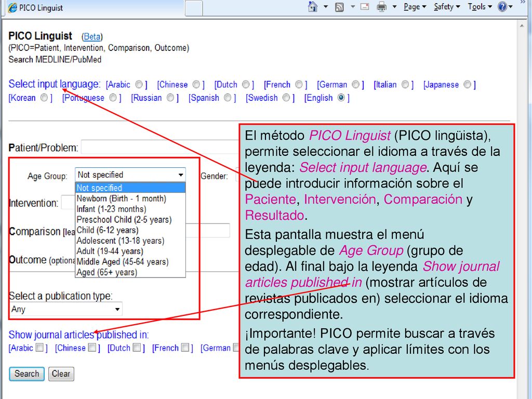This screenshot has height=399, width=532.
Task: Check Chinese journal articles checkbox
Action: tap(92, 348)
